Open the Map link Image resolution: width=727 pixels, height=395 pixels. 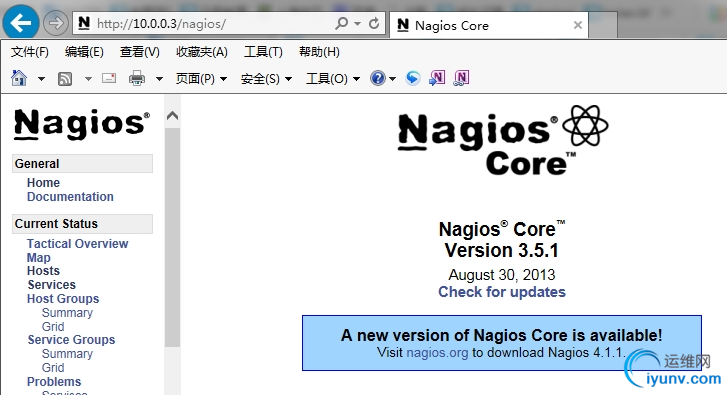[x=38, y=257]
